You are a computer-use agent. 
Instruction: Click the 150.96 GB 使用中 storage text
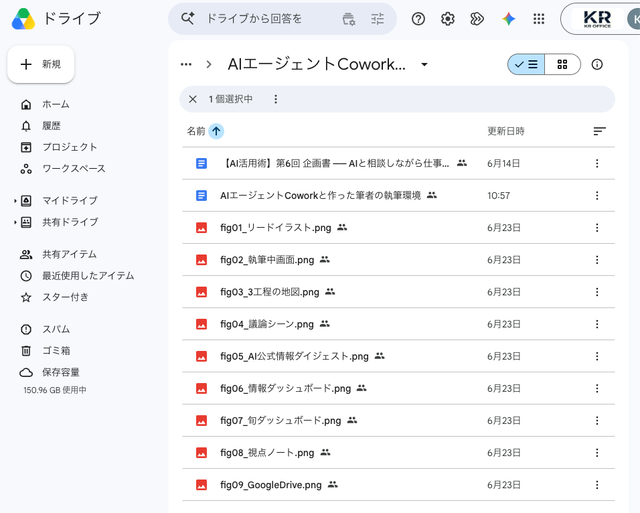click(55, 390)
